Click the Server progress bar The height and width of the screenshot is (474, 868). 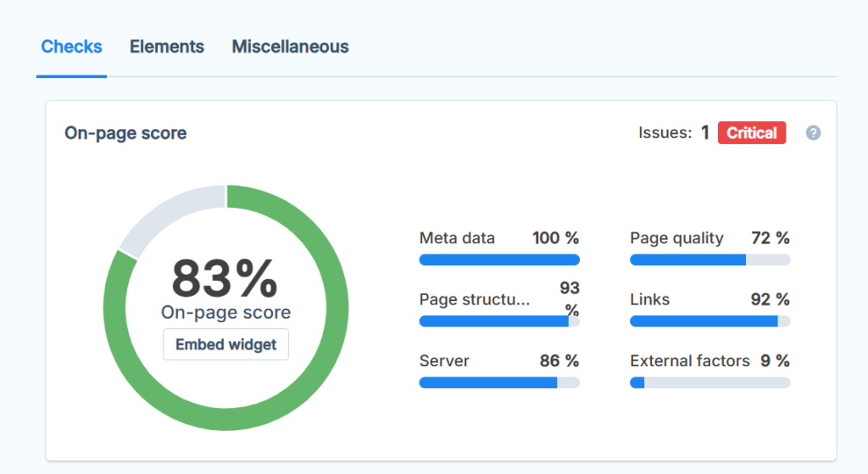499,382
